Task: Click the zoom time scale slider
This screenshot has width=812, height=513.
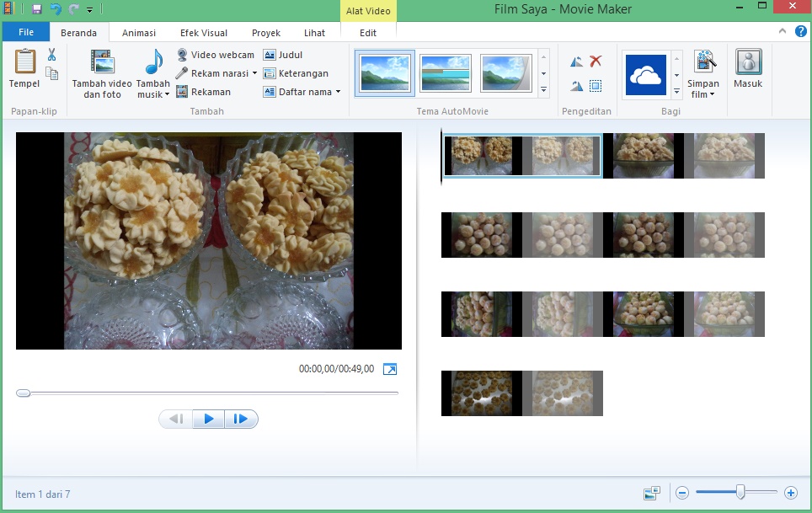Action: tap(740, 492)
